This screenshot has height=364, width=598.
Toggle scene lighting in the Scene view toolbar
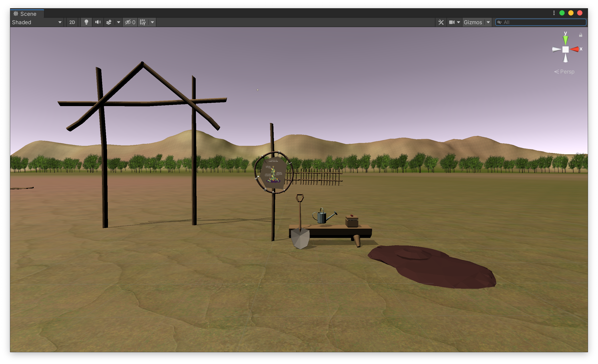86,22
